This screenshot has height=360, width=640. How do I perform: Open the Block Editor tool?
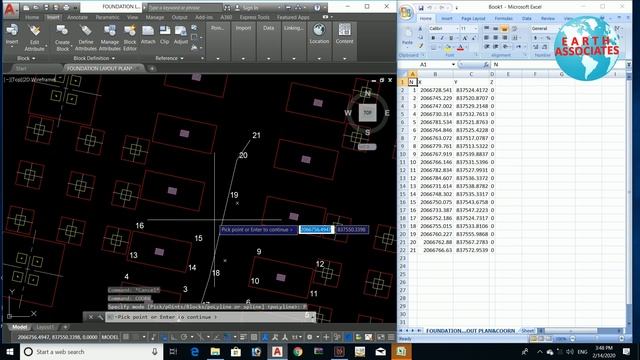130,38
